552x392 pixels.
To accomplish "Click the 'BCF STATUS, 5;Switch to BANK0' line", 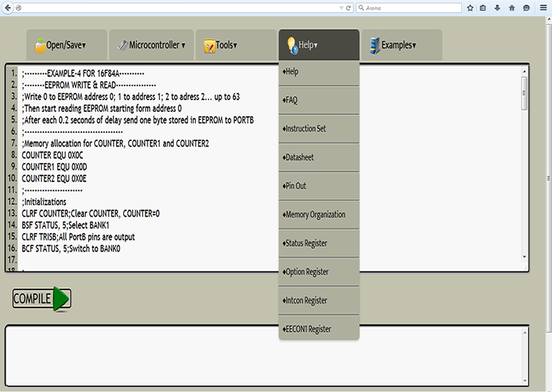I will (71, 249).
